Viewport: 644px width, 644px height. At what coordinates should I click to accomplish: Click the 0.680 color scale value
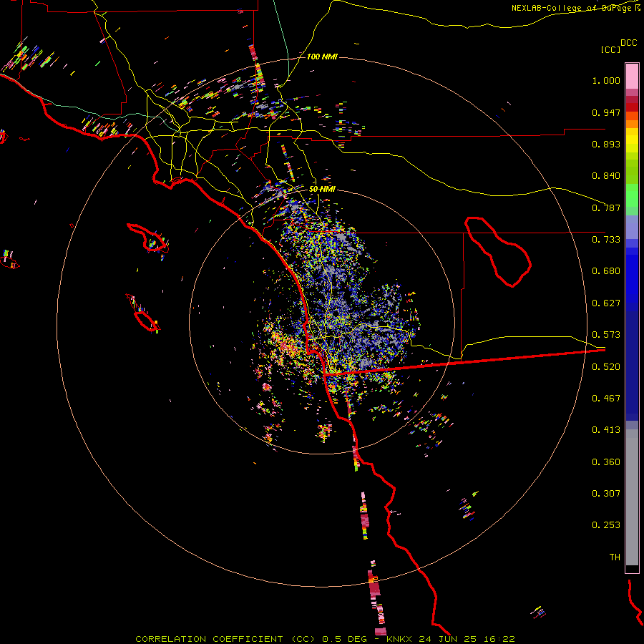coord(606,271)
